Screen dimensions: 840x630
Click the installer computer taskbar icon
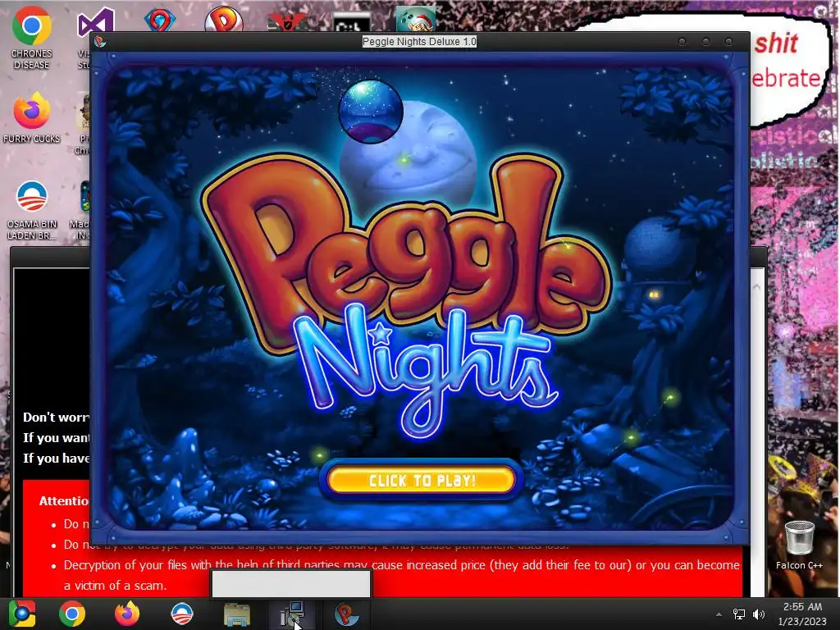point(292,614)
